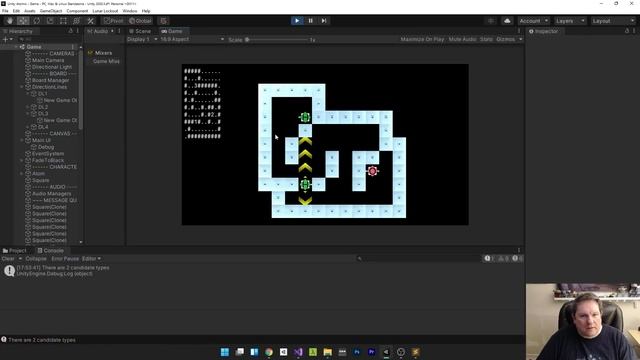Toggle Error Pause in the Console
Viewport: 640px width, 360px height.
tap(65, 259)
